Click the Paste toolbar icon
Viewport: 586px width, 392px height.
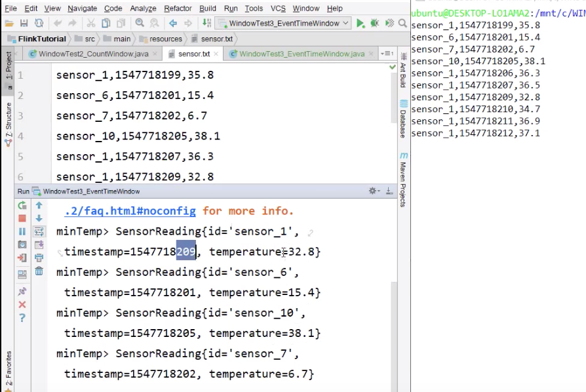pos(121,23)
